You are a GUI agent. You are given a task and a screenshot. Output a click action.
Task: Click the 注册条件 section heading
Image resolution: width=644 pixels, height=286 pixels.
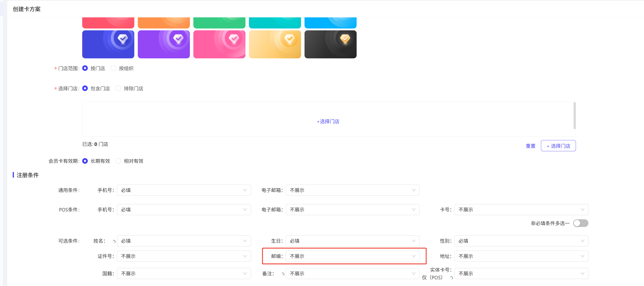point(28,175)
